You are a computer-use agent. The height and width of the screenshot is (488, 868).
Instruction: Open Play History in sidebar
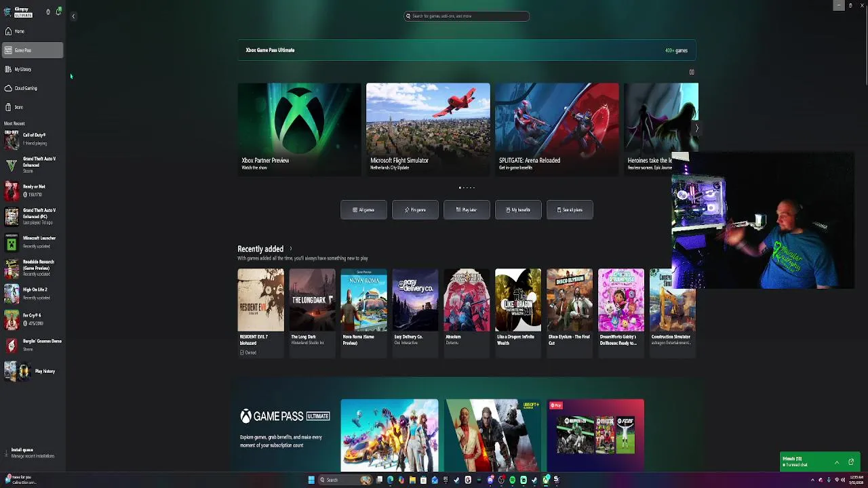click(x=33, y=371)
